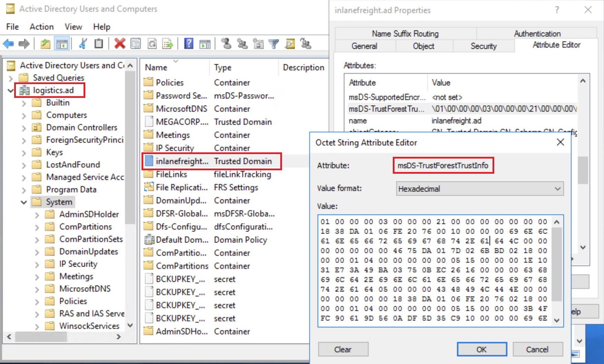Viewport: 604px width, 364px height.
Task: Click the Up one level folder icon
Action: tap(45, 44)
